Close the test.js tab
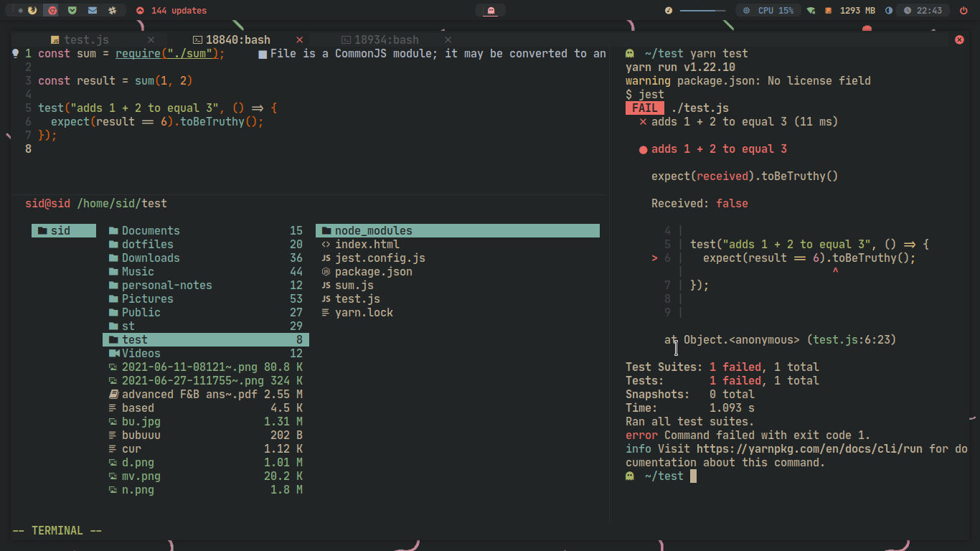This screenshot has height=551, width=980. coord(151,40)
